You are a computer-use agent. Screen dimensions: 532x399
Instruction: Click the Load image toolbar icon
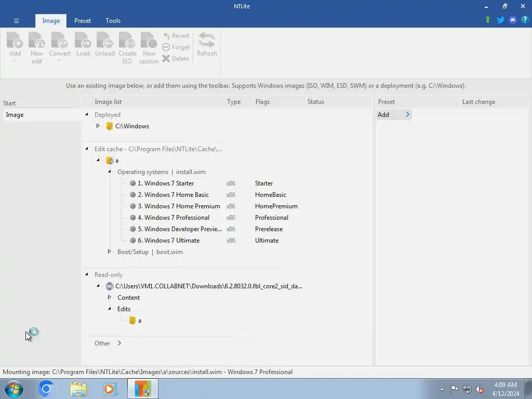(x=83, y=39)
